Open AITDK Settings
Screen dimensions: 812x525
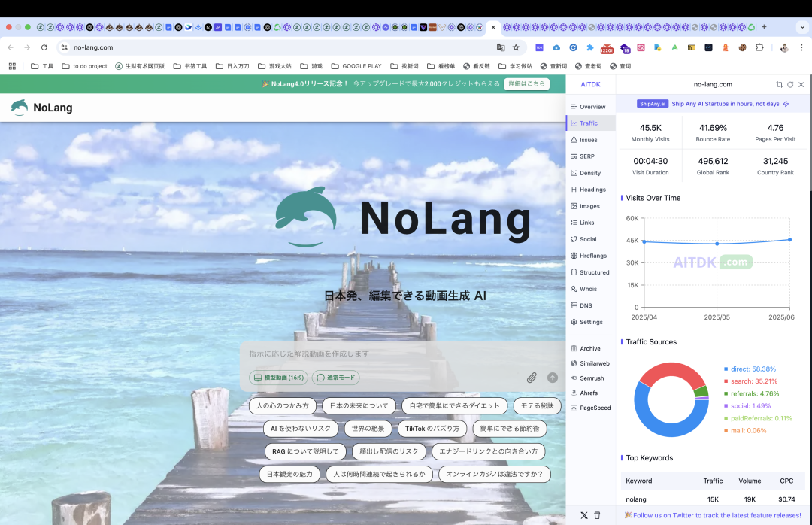586,323
